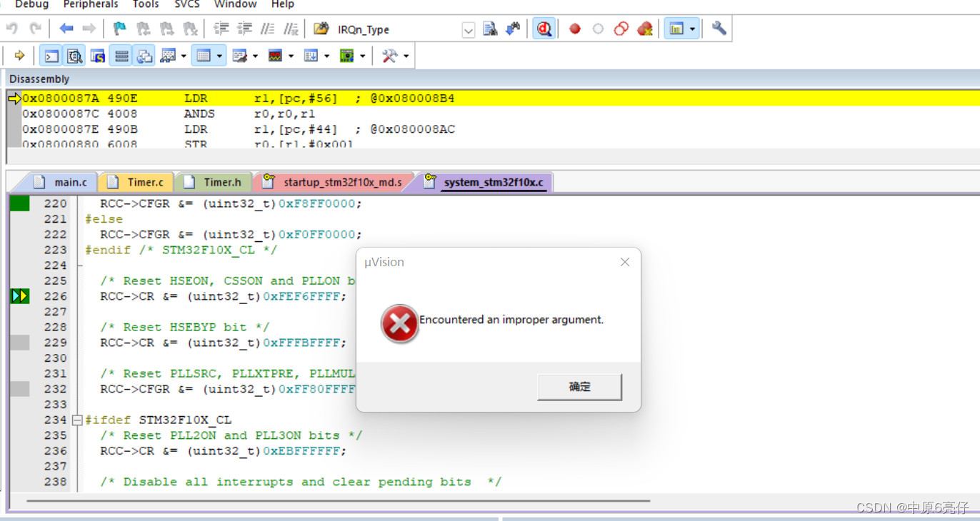Insert or remove a breakpoint
Image resolution: width=980 pixels, height=521 pixels.
click(574, 29)
